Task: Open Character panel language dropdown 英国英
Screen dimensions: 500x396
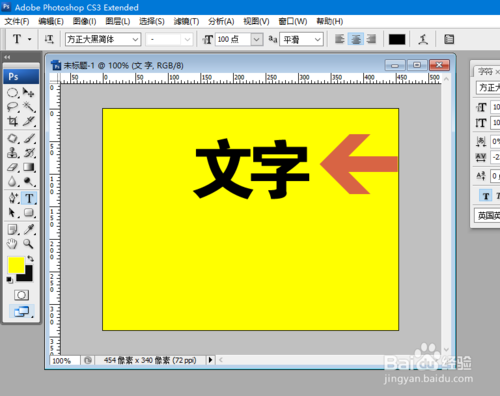Action: (488, 216)
